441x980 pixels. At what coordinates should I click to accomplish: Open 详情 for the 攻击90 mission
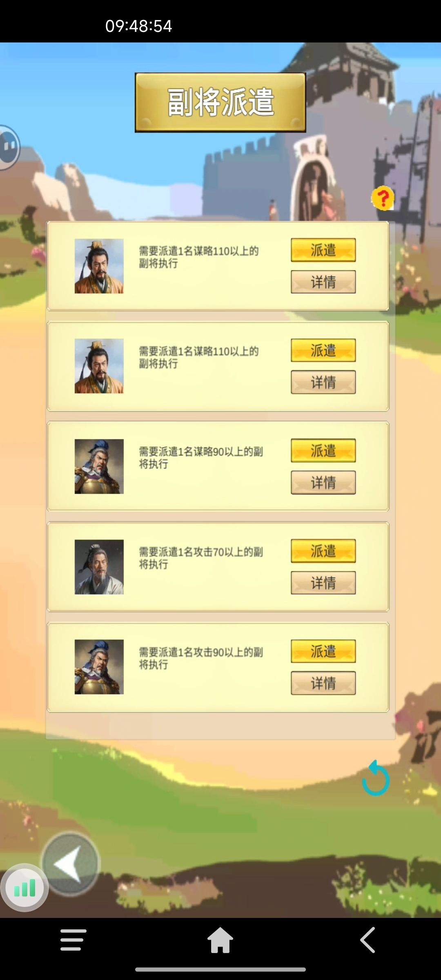(323, 683)
